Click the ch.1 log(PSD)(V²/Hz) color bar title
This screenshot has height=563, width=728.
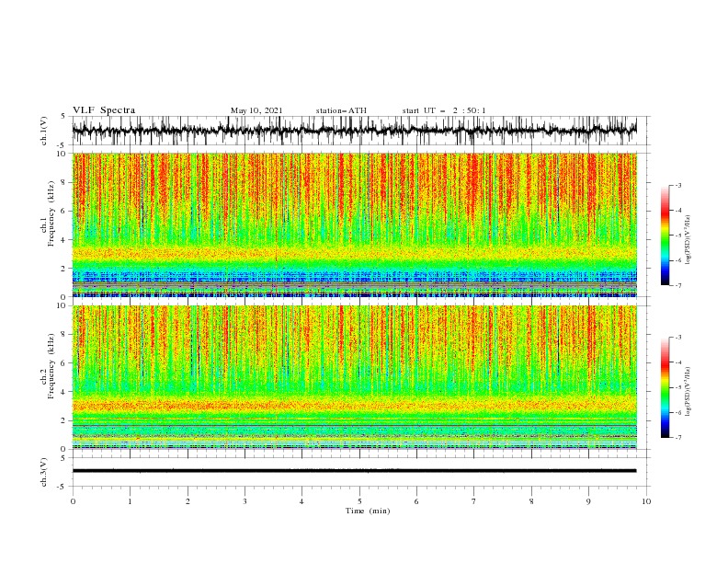coord(688,240)
